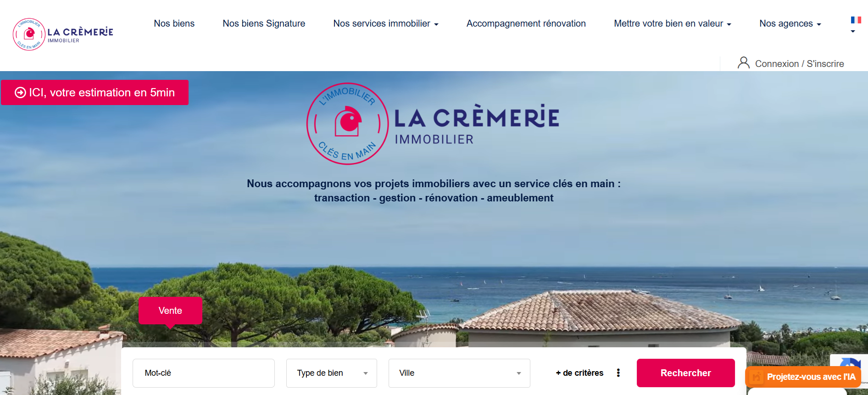Image resolution: width=868 pixels, height=395 pixels.
Task: Open the Ville dropdown
Action: (459, 373)
